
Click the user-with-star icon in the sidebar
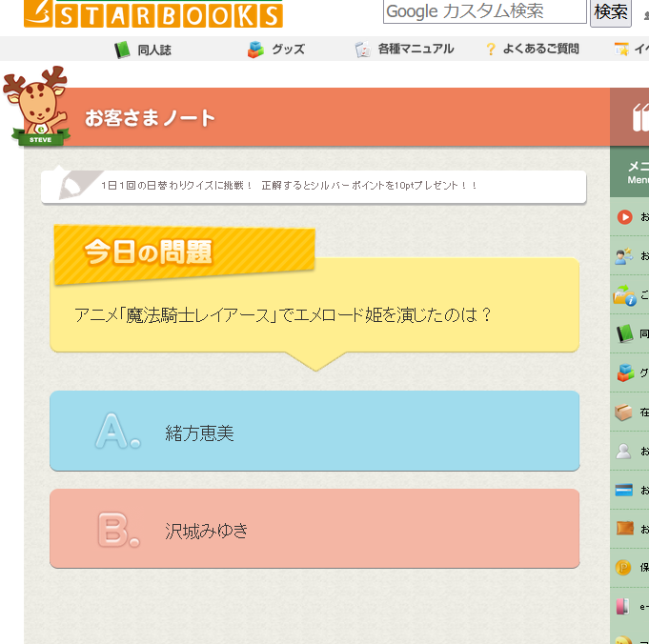(624, 255)
